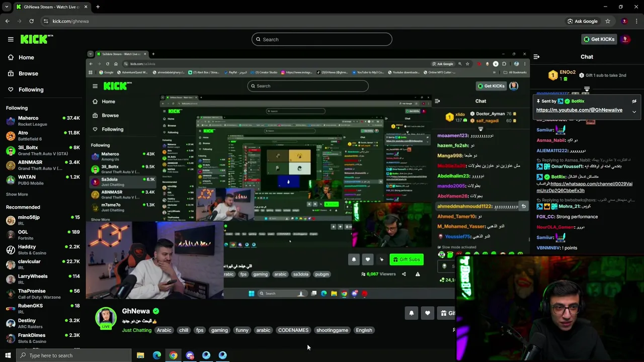Open Atro channel playing Battlefield 6
The width and height of the screenshot is (644, 362).
click(x=43, y=136)
